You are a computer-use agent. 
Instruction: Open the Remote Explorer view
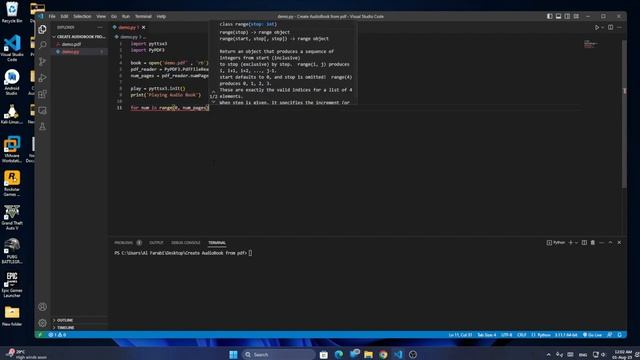coord(42,110)
